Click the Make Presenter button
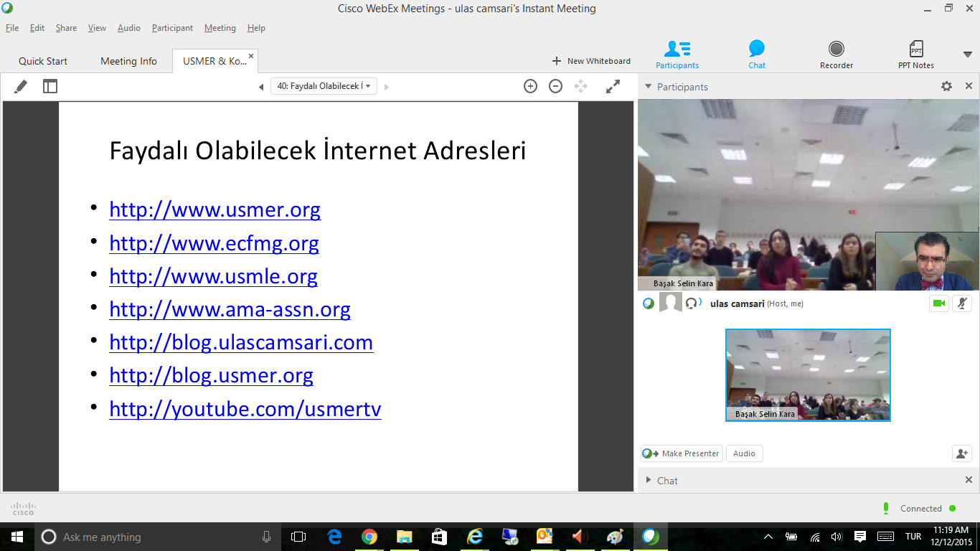Viewport: 980px width, 551px height. pyautogui.click(x=682, y=453)
